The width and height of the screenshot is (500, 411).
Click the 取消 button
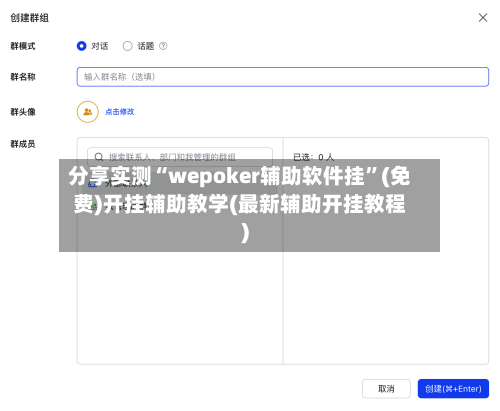[386, 389]
